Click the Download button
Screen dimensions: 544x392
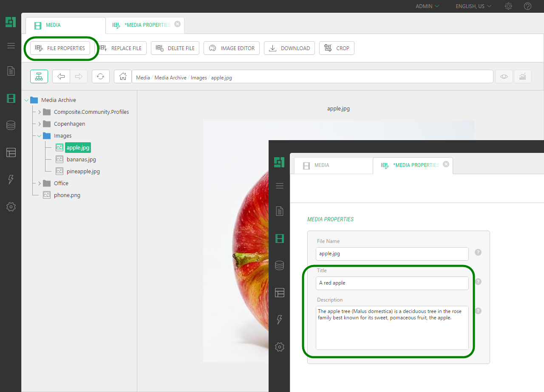coord(289,48)
